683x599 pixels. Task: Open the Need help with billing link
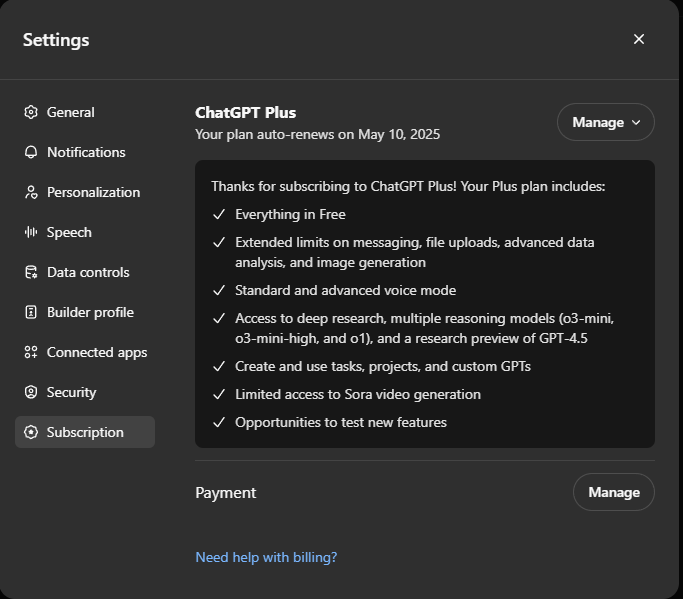tap(266, 557)
